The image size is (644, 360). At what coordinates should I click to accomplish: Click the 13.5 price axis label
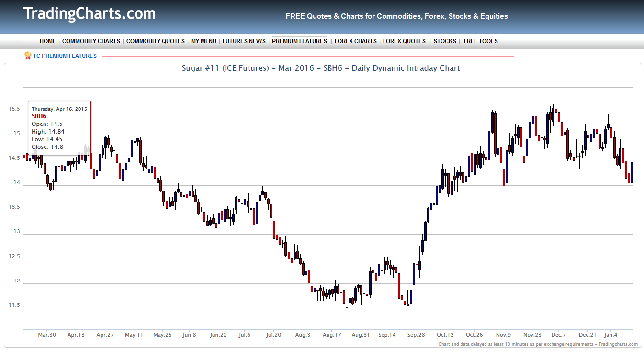point(14,207)
